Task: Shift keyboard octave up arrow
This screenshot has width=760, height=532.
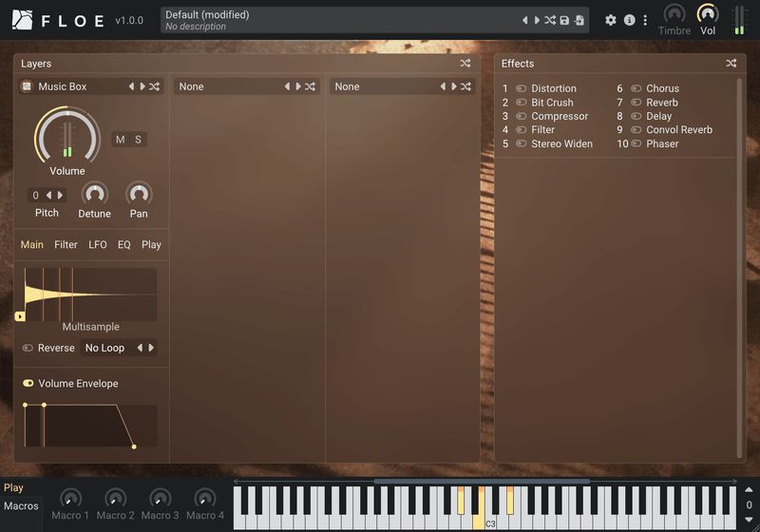Action: [749, 490]
